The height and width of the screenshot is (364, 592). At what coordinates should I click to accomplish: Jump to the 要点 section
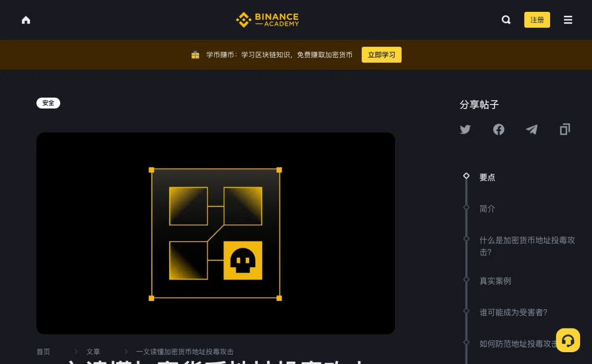point(487,178)
